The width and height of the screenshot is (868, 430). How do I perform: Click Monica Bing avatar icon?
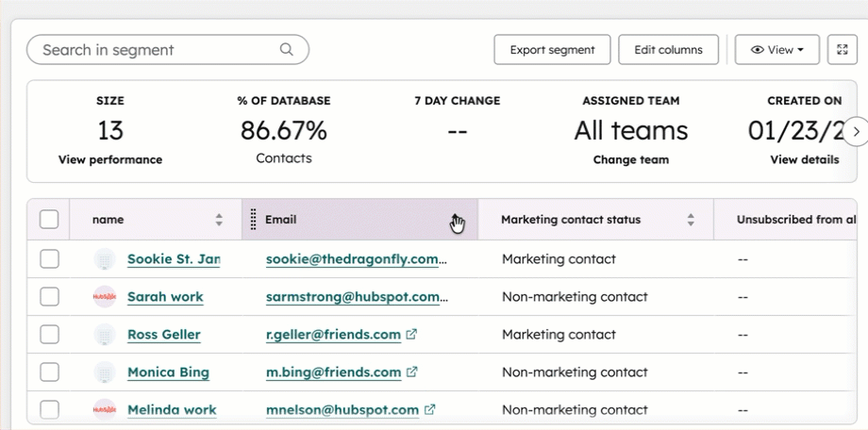click(105, 372)
